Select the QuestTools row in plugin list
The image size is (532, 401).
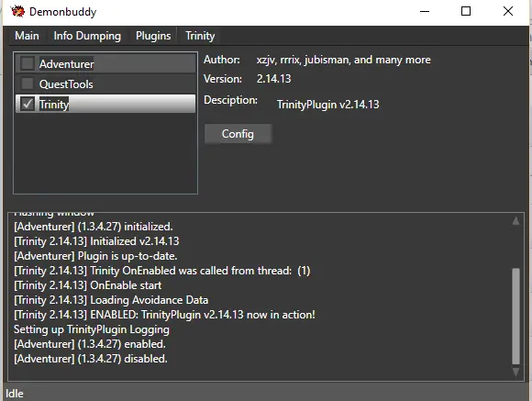pyautogui.click(x=105, y=84)
